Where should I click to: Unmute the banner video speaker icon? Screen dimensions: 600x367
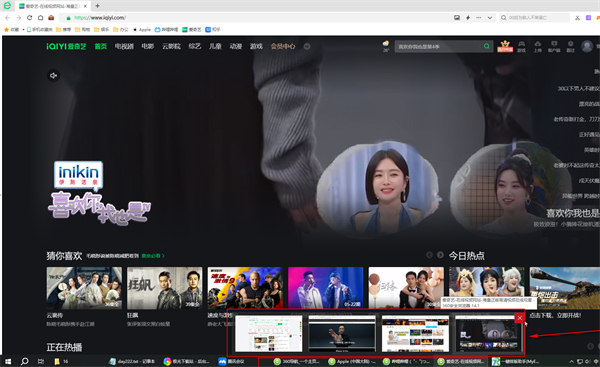click(x=54, y=75)
